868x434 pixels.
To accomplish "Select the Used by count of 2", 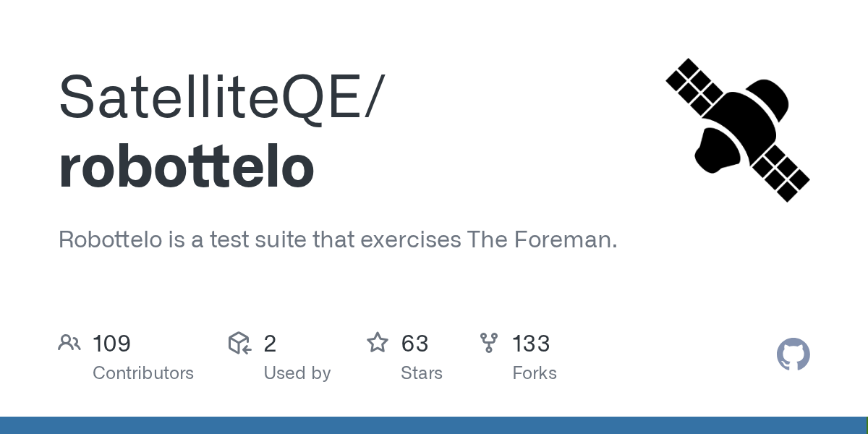I will point(270,344).
